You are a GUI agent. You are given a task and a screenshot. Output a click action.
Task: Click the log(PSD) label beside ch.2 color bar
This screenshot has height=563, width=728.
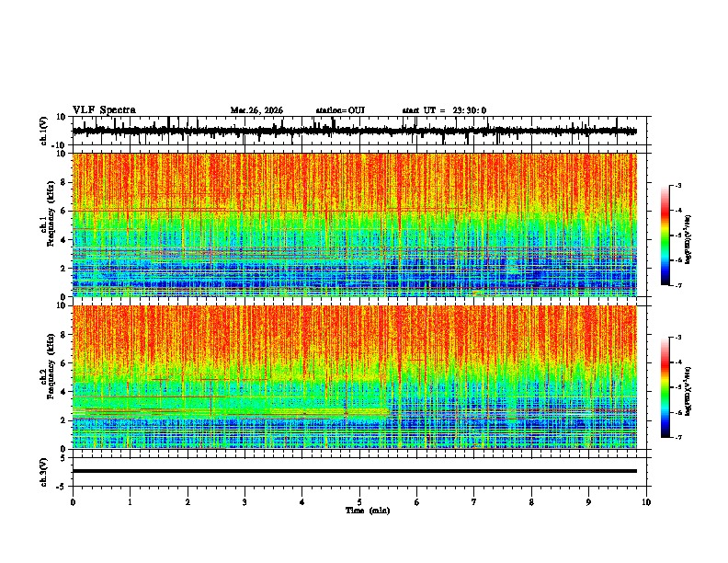pos(688,392)
